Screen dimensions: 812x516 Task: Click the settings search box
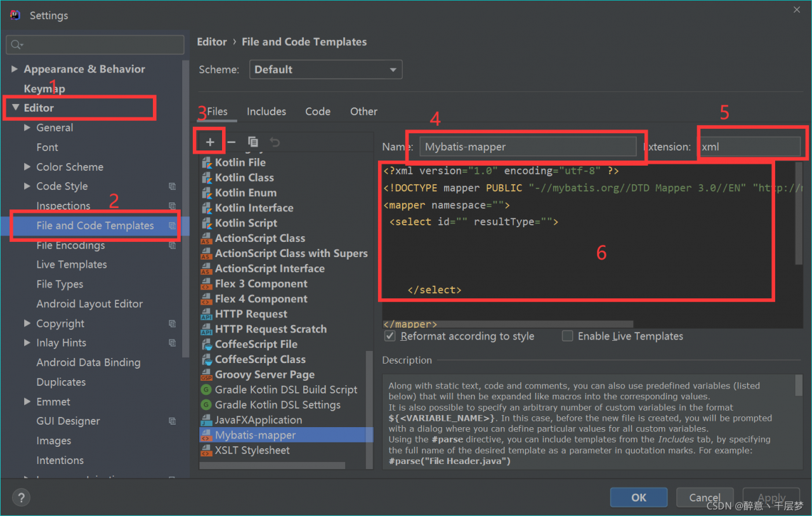pos(95,44)
